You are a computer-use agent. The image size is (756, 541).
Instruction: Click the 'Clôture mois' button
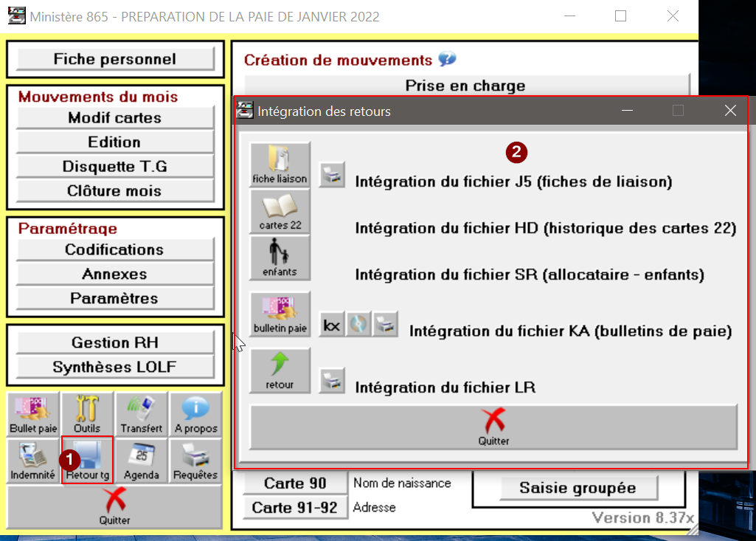[x=115, y=190]
